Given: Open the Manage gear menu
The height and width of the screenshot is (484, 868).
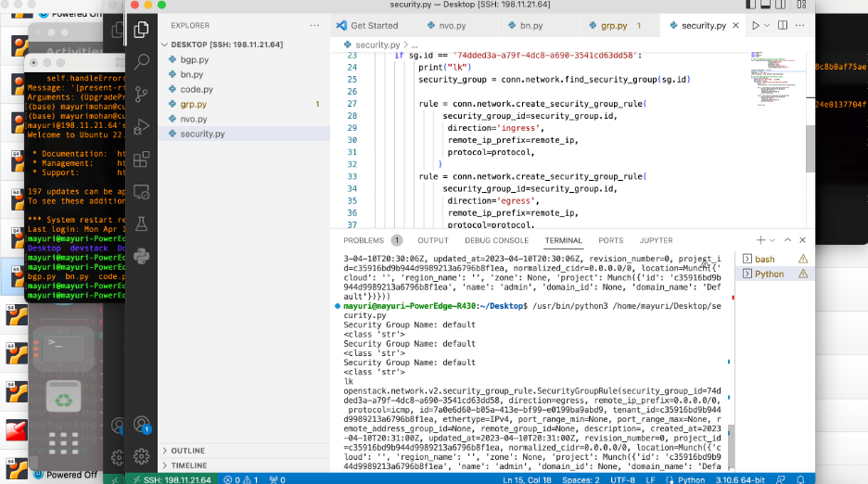Looking at the screenshot, I should click(x=142, y=456).
